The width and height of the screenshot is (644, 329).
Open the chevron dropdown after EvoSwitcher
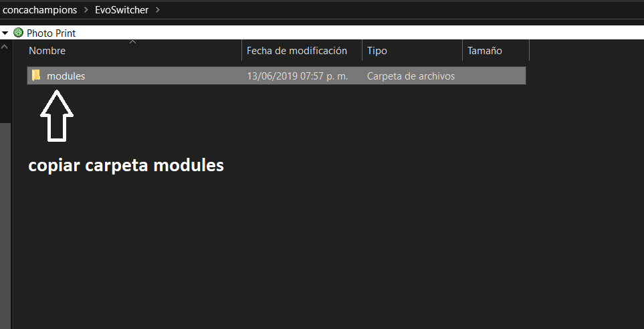[x=156, y=10]
